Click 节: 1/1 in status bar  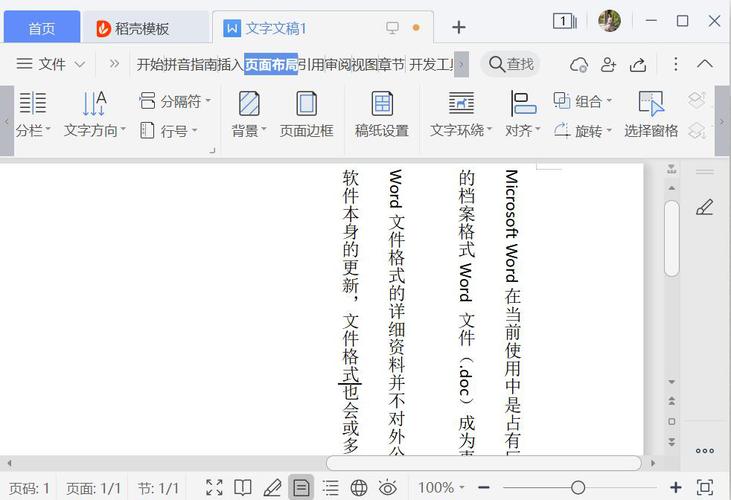158,488
